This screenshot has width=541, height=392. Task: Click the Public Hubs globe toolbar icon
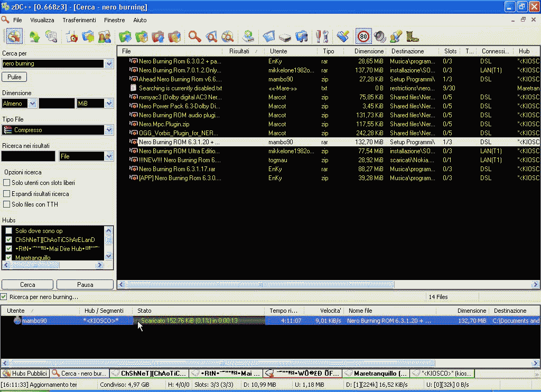pyautogui.click(x=14, y=36)
